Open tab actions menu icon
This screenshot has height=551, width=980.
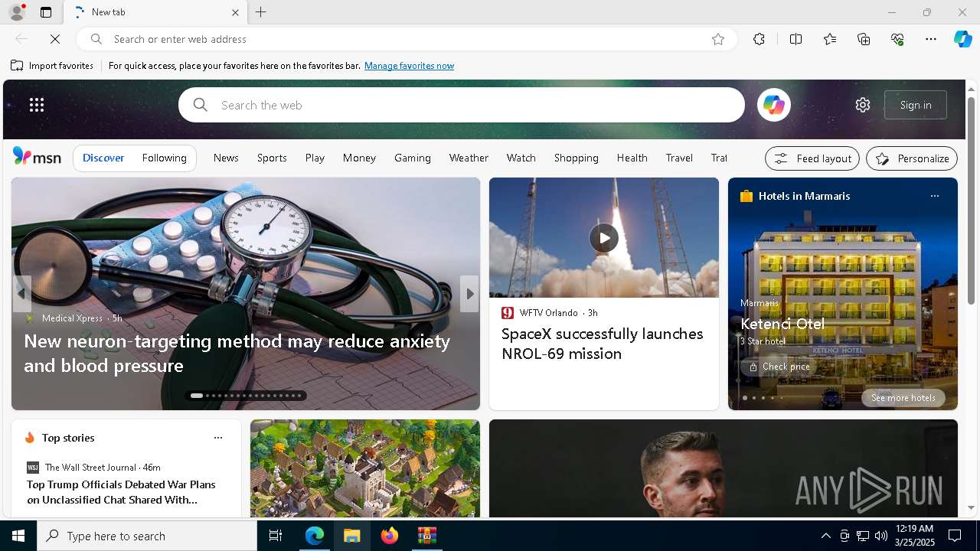[x=46, y=12]
